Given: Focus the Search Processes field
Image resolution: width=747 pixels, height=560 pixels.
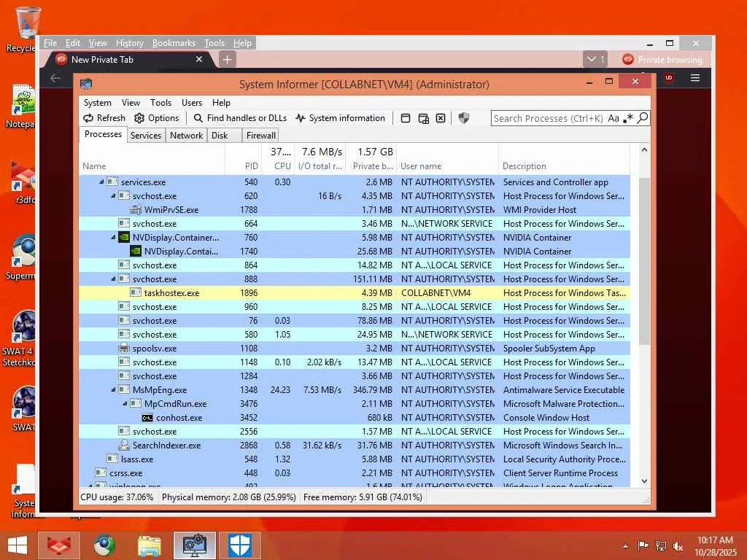Looking at the screenshot, I should pyautogui.click(x=549, y=118).
